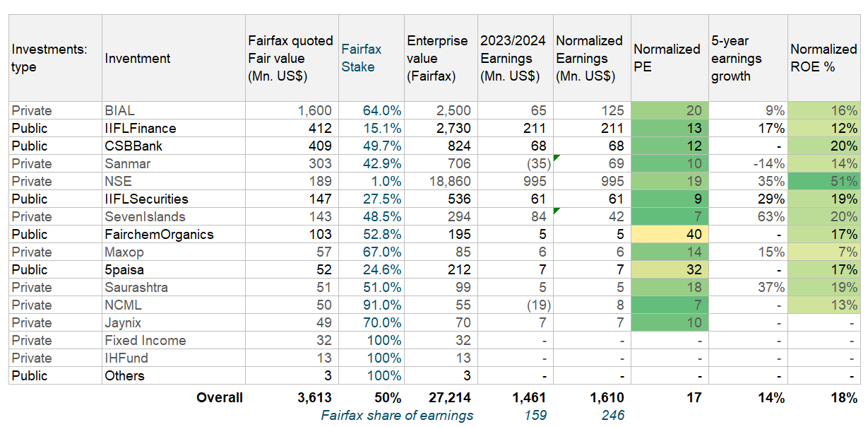Click IIFLFinance enterprise value 2,730
The image size is (868, 427).
click(x=440, y=128)
